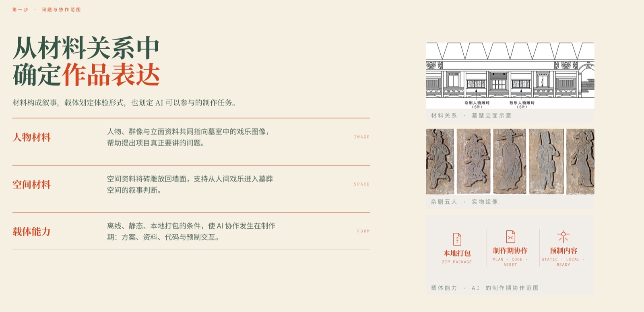Screen dimensions: 644x312
Task: Click the 散乐人物雕砖 diagram label
Action: coord(522,103)
